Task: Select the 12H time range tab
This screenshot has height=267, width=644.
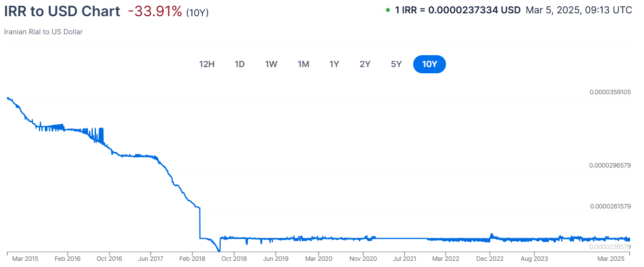Action: click(x=207, y=64)
